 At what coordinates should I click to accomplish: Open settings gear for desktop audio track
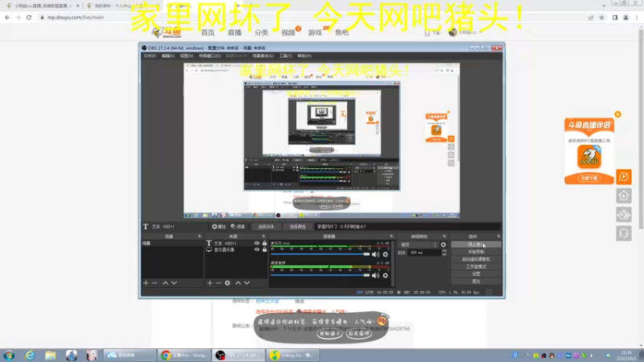[x=386, y=275]
